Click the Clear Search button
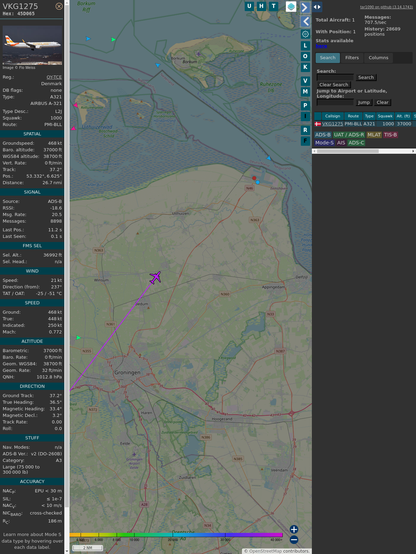 click(x=333, y=85)
